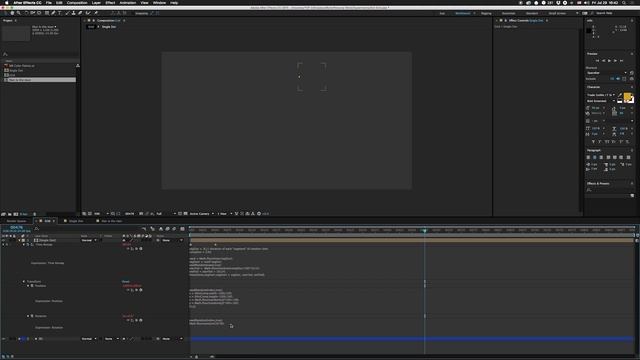Click the Transform Reset link
This screenshot has width=640, height=360.
[126, 281]
